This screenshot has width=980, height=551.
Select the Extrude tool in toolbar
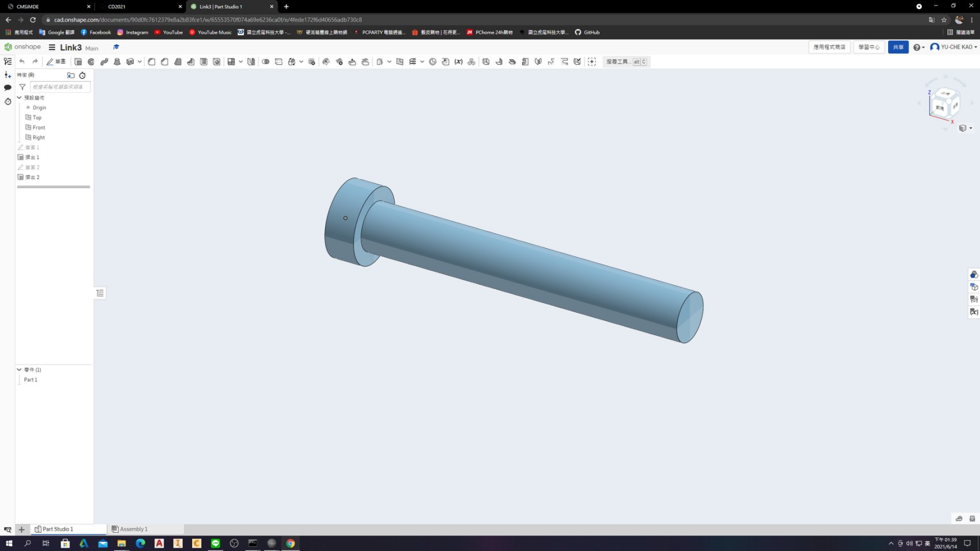78,61
